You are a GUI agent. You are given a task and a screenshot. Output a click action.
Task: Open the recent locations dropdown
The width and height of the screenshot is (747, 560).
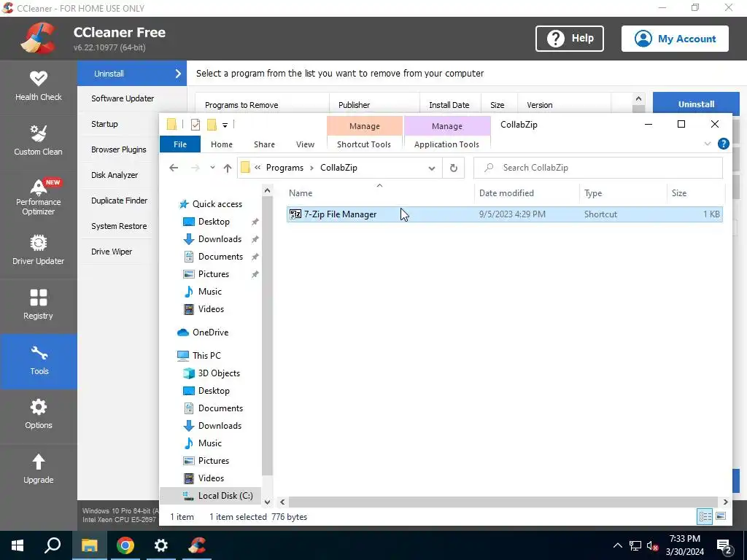pos(212,168)
